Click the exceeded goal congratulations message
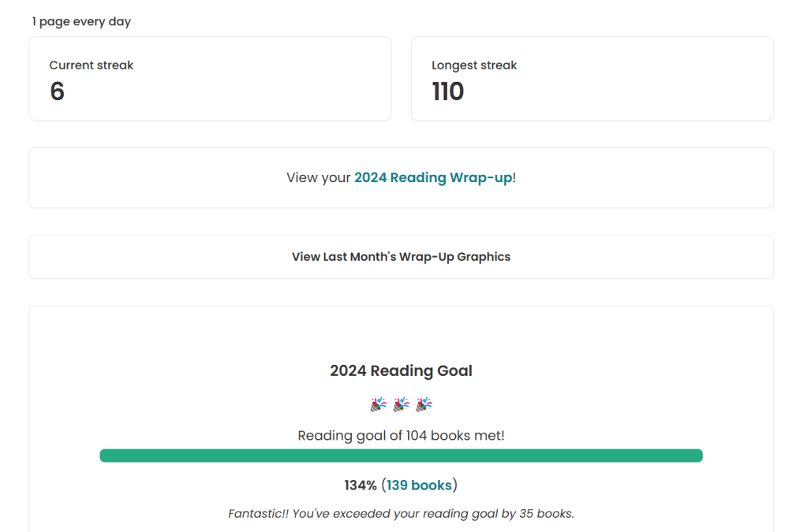This screenshot has width=807, height=532. coord(401,513)
